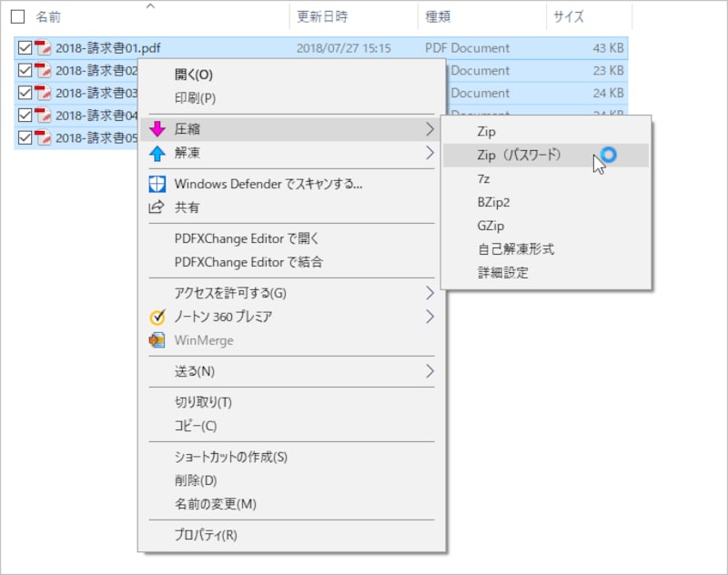Click PDF icon of 2018-請求書05 file
The height and width of the screenshot is (575, 728).
point(43,137)
